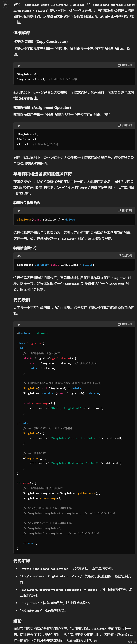Click the 'public:' code line
This screenshot has width=137, height=644.
22,348
